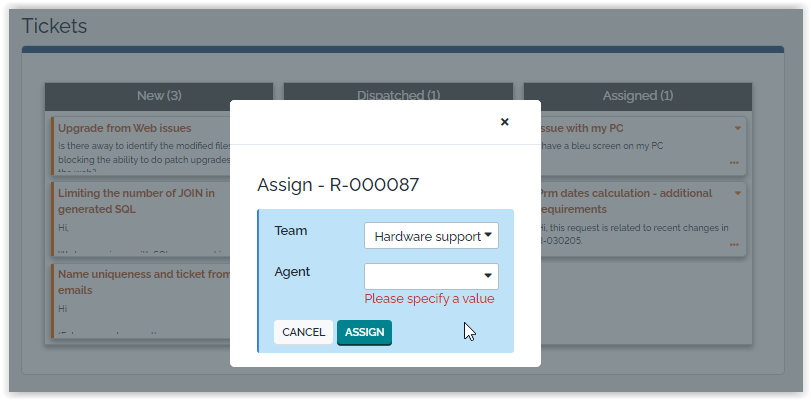Close the Assign dialog with the X

504,122
